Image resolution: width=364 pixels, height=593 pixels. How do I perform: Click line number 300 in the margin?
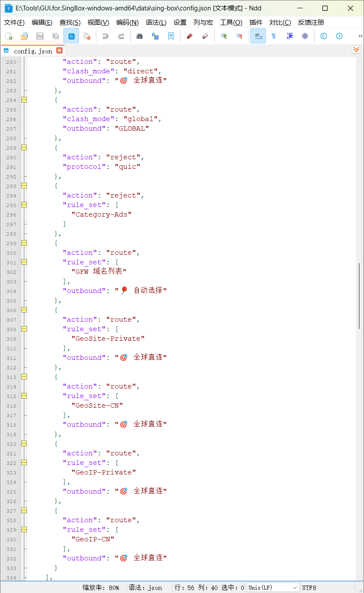[11, 253]
